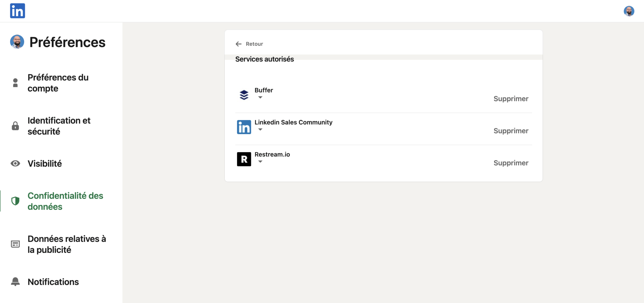Image resolution: width=644 pixels, height=303 pixels.
Task: Expand Linkedin Sales Community details arrow
Action: click(260, 129)
